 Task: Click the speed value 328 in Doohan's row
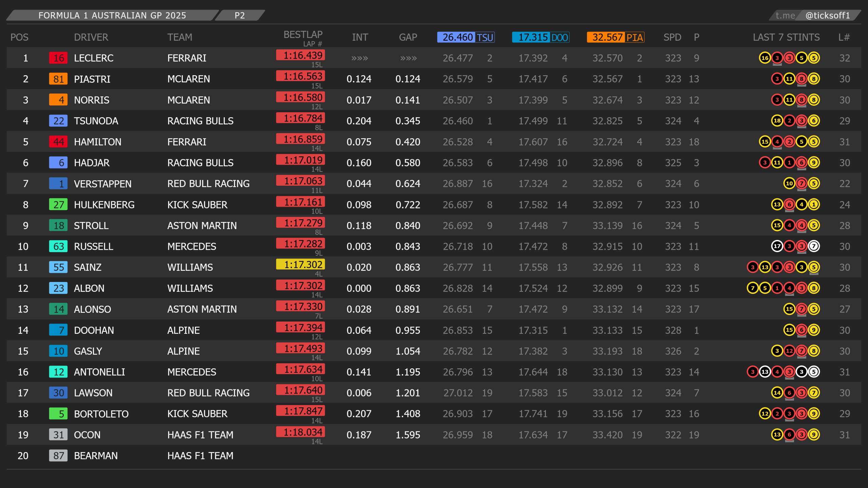(673, 330)
